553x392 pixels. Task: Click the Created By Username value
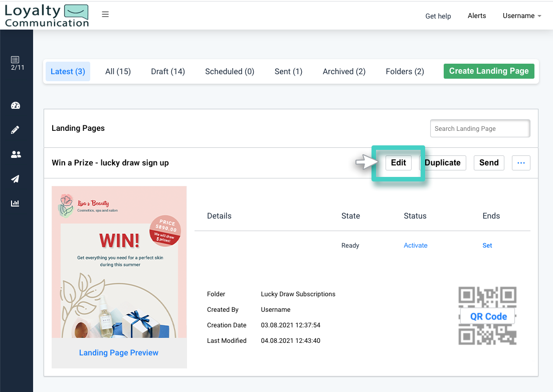pos(276,309)
